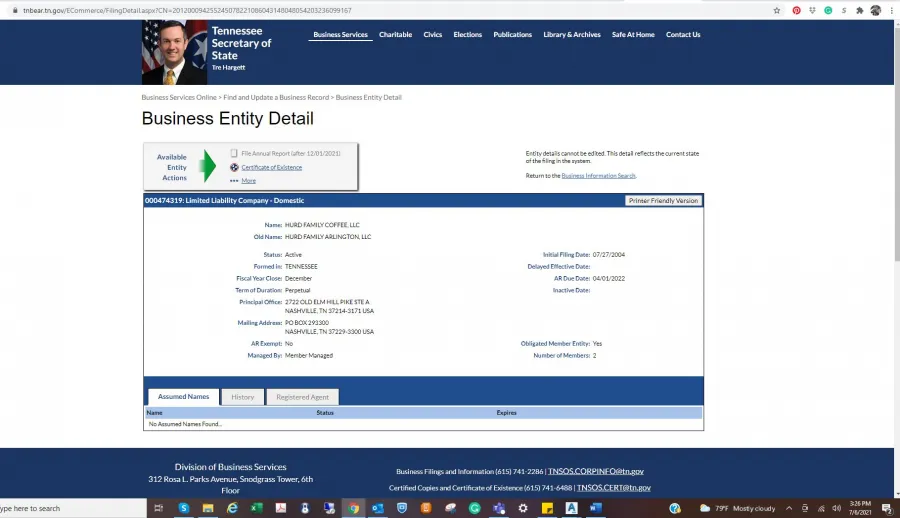The width and height of the screenshot is (900, 518).
Task: Open Chrome's three-dot menu
Action: 891,10
